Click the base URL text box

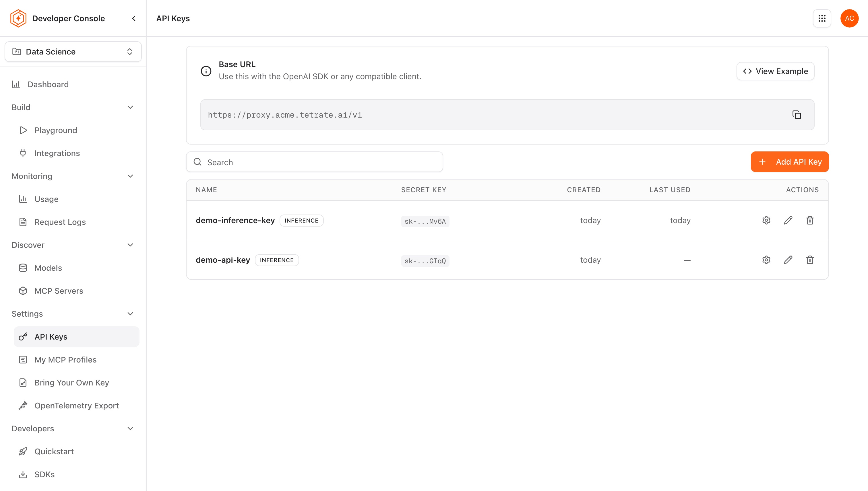coord(507,115)
